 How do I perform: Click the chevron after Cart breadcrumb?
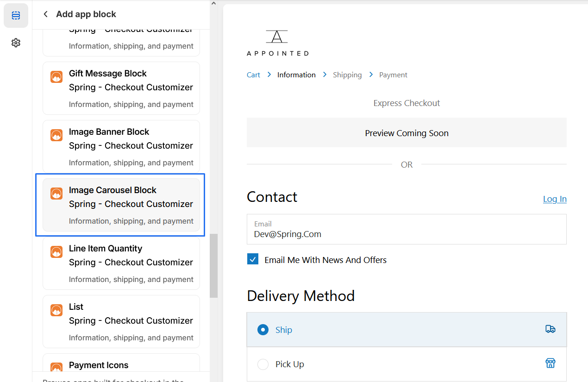269,75
